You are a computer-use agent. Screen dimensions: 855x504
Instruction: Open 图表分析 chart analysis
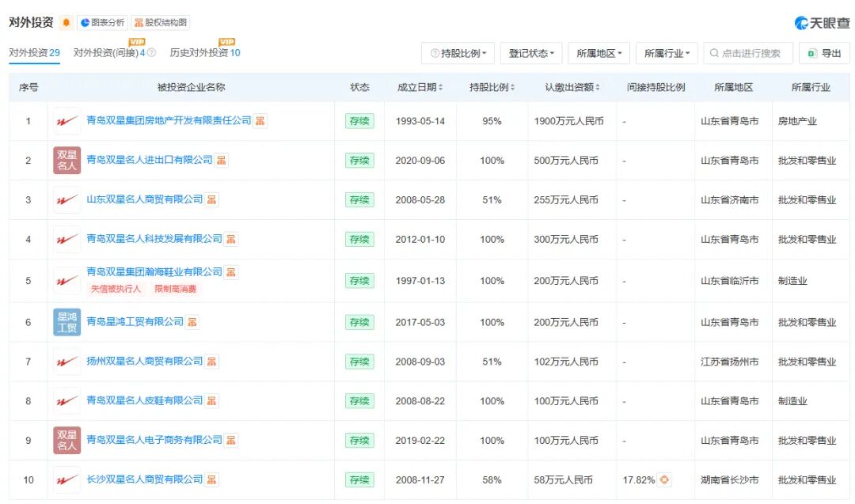point(102,22)
